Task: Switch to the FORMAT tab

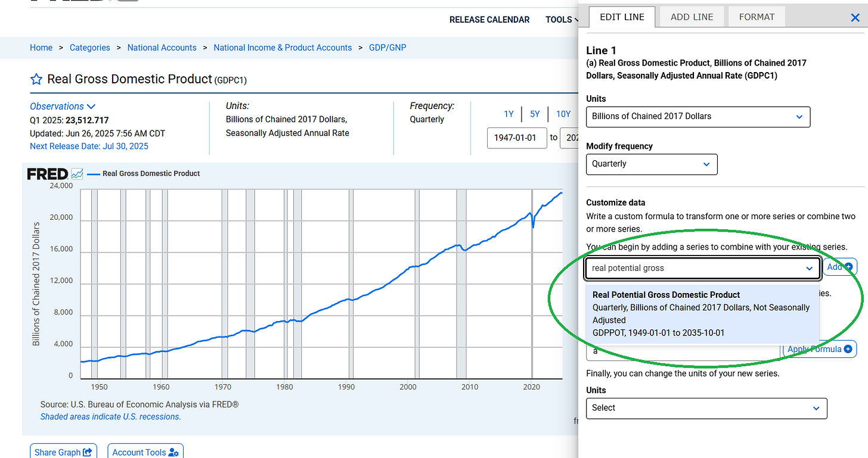Action: coord(756,16)
